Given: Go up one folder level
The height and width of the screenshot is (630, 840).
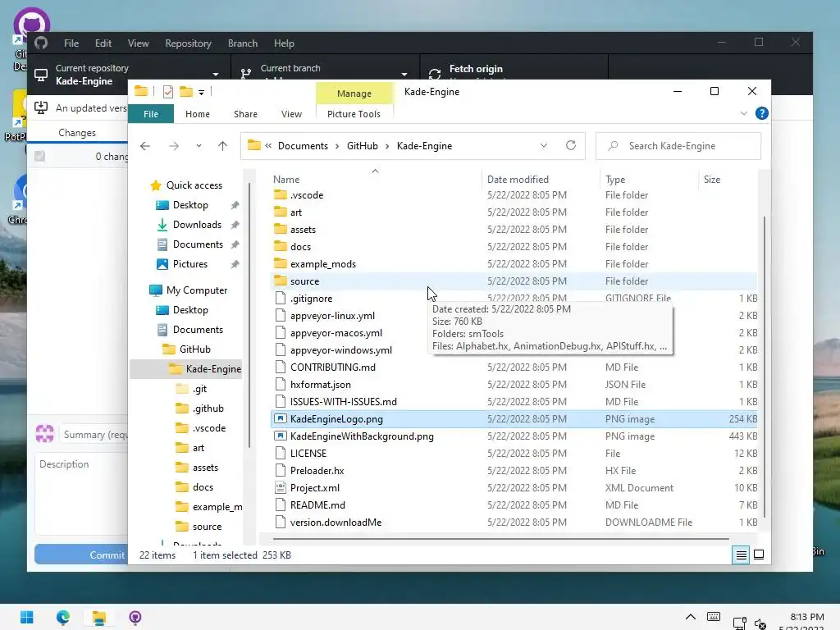Looking at the screenshot, I should (x=223, y=146).
